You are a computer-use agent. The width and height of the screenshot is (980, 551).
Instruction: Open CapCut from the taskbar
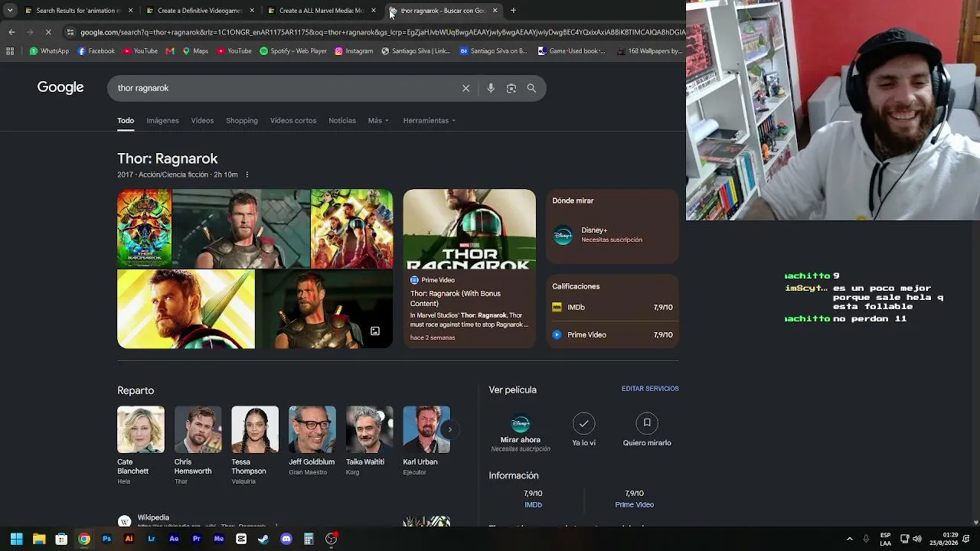[241, 539]
